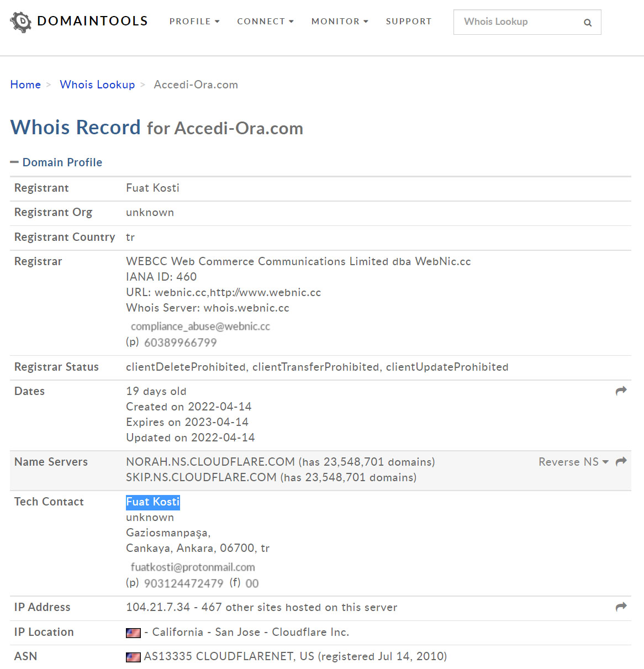Click the SKIP.NS.CLOUDFLARE.COM name server
This screenshot has height=669, width=644.
(x=201, y=477)
